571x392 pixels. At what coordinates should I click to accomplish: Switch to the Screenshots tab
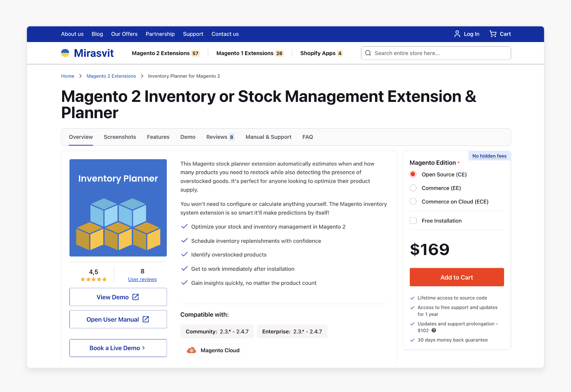[120, 137]
